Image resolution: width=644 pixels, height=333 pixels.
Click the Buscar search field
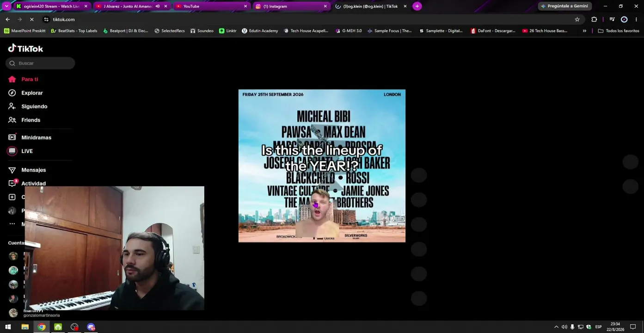(x=40, y=63)
